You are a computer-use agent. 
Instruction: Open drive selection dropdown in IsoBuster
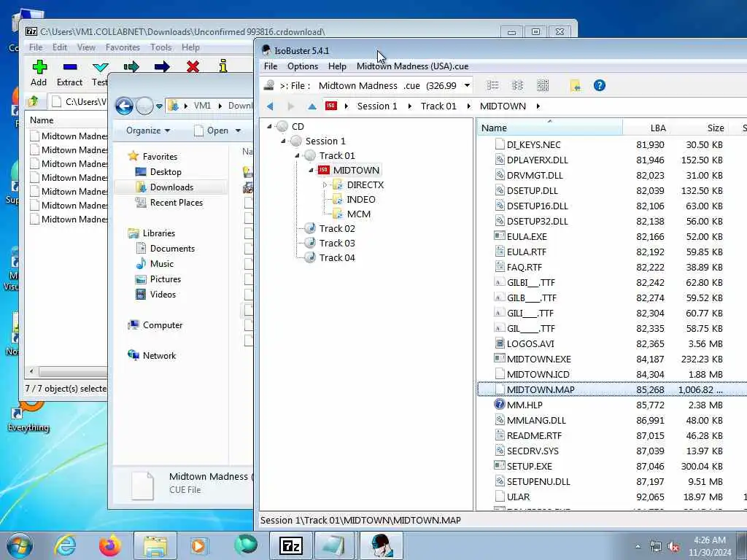(467, 86)
